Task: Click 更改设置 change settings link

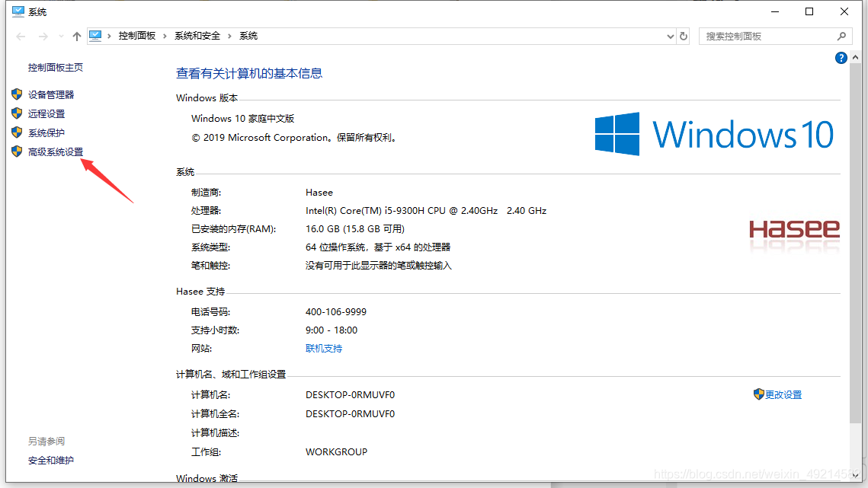Action: (783, 395)
